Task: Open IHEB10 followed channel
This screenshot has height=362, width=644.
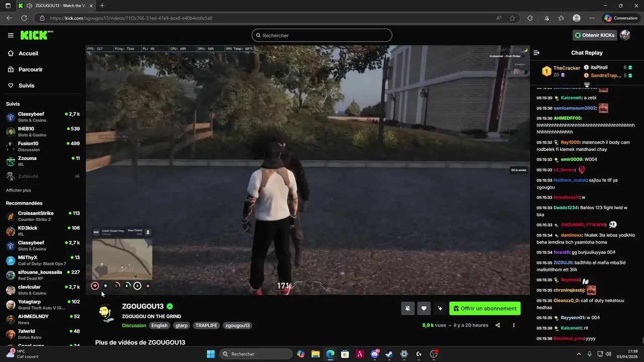Action: point(43,132)
